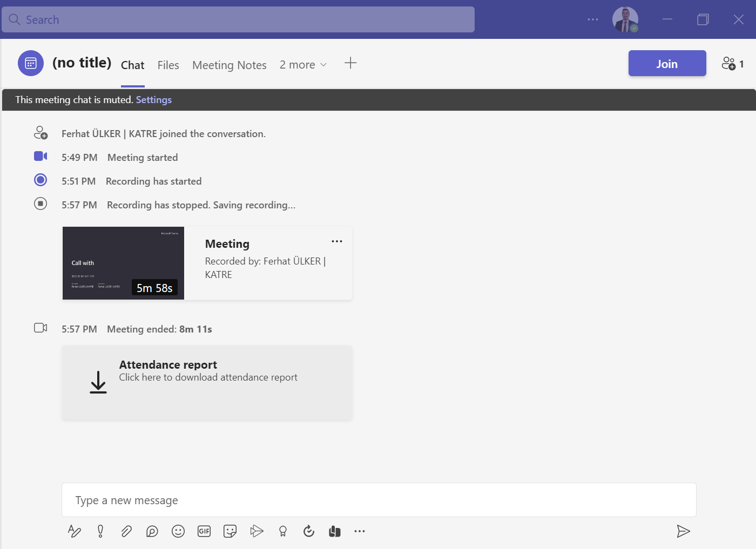Click the 'Type a new message' box
This screenshot has height=549, width=756.
click(x=378, y=500)
